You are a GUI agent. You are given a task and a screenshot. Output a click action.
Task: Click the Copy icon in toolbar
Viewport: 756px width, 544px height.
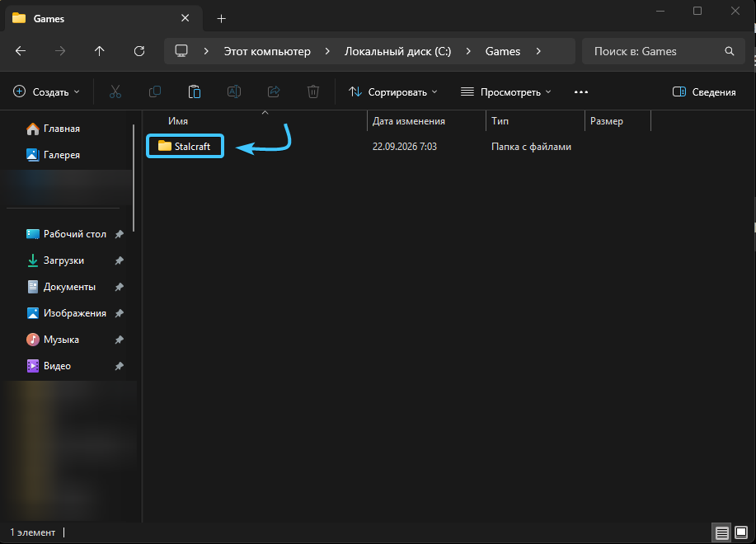155,91
